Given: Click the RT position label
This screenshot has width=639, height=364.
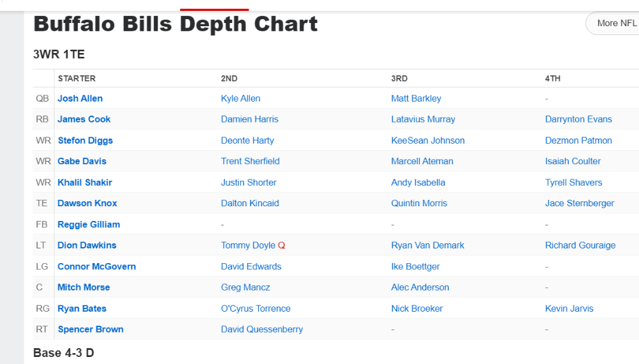Looking at the screenshot, I should (x=42, y=329).
